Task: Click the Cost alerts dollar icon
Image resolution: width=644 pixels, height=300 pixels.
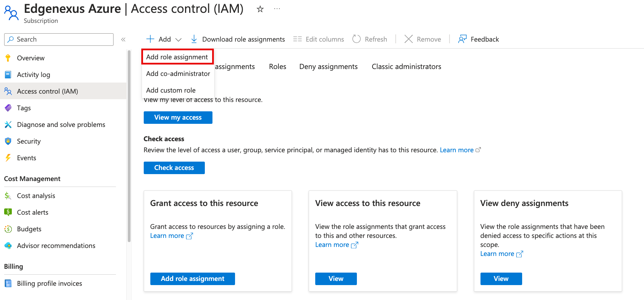Action: coord(8,212)
